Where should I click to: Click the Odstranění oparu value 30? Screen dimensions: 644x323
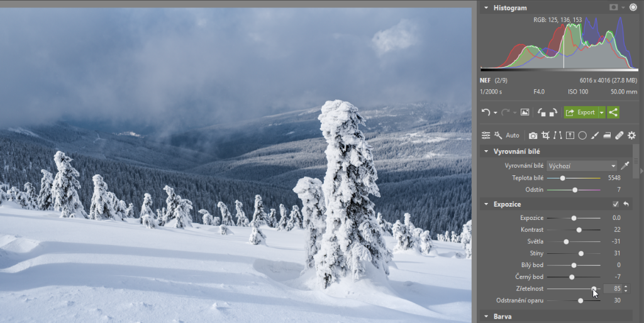pyautogui.click(x=618, y=301)
